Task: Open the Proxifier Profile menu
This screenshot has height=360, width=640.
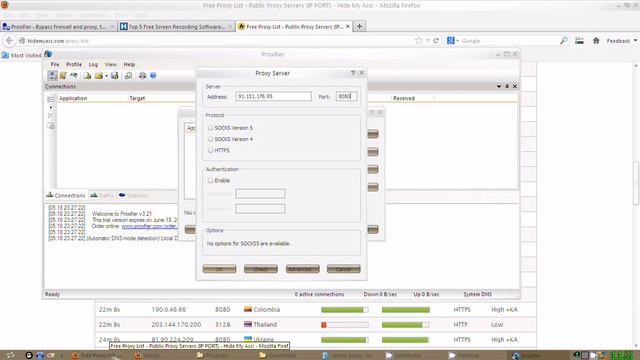Action: point(74,64)
